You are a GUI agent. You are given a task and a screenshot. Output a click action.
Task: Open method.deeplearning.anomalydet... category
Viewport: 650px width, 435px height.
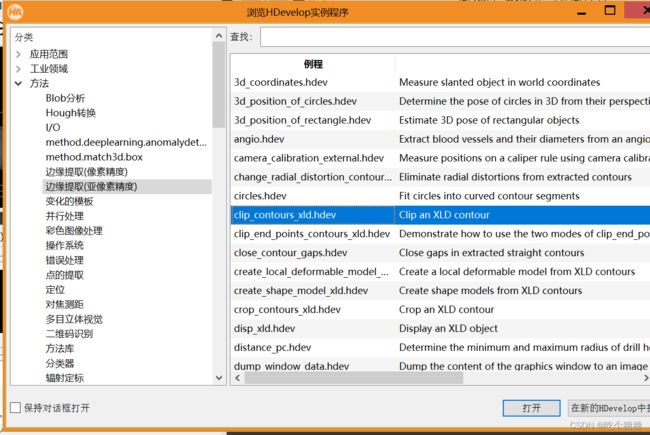click(x=126, y=142)
